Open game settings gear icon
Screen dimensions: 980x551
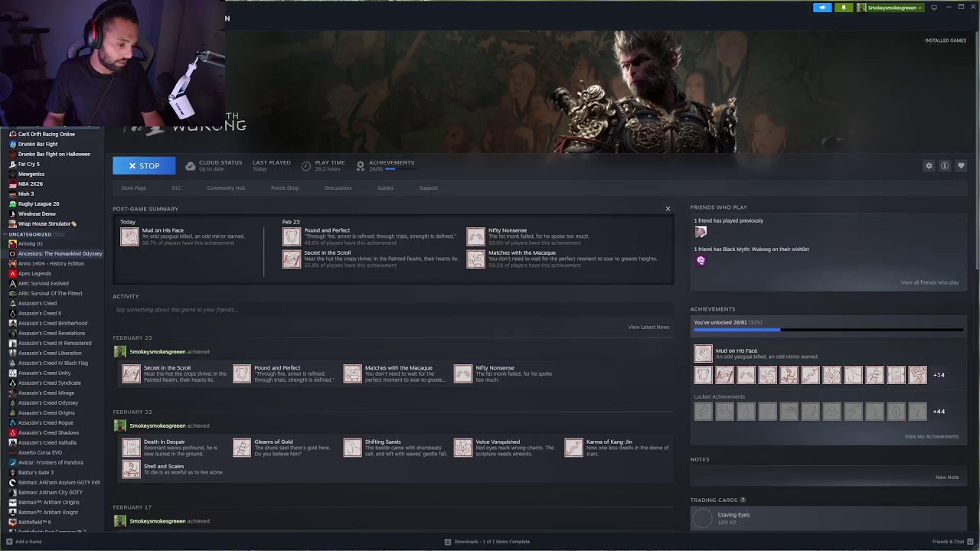929,166
